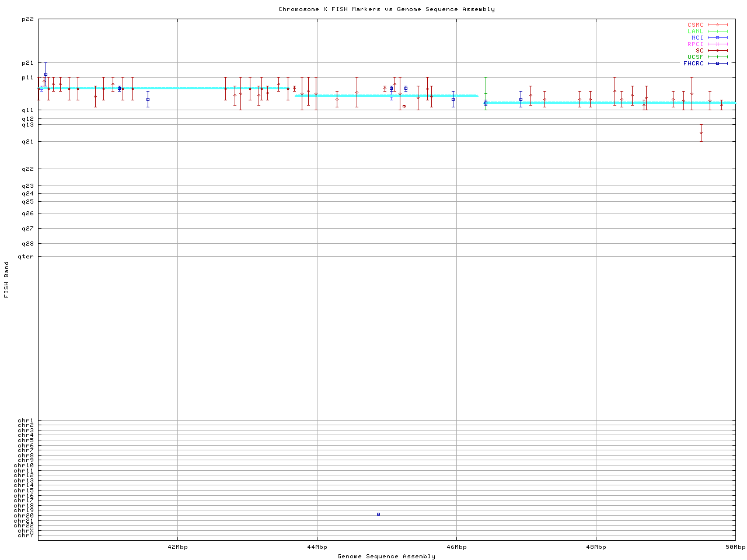Click the p22 band label on y-axis

(27, 19)
